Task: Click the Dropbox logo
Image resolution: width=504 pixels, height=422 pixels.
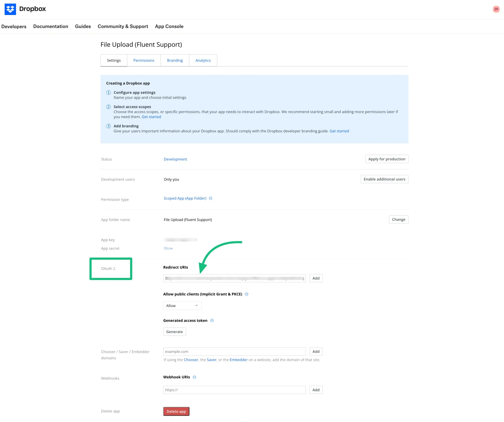Action: click(x=25, y=9)
